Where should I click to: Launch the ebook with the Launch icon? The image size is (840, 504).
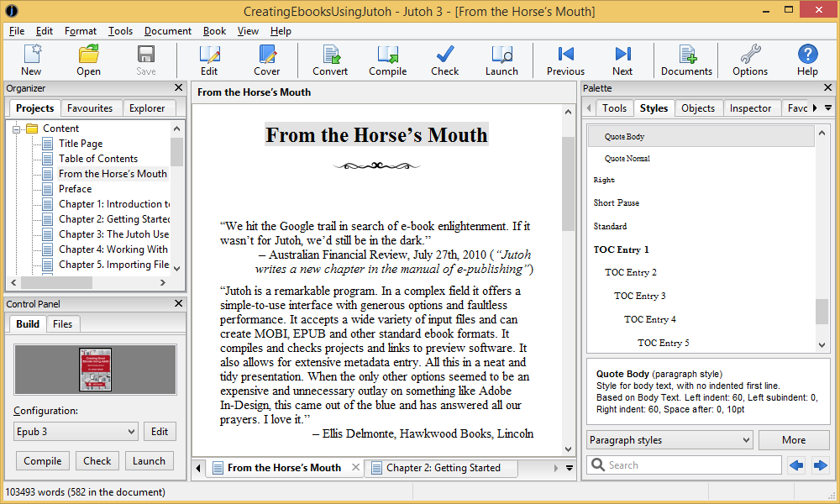[x=501, y=59]
